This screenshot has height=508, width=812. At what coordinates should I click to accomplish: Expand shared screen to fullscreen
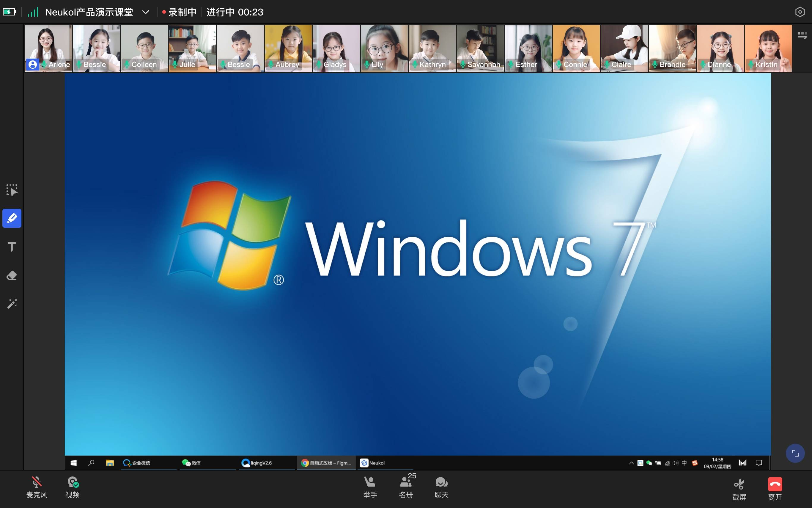click(795, 453)
